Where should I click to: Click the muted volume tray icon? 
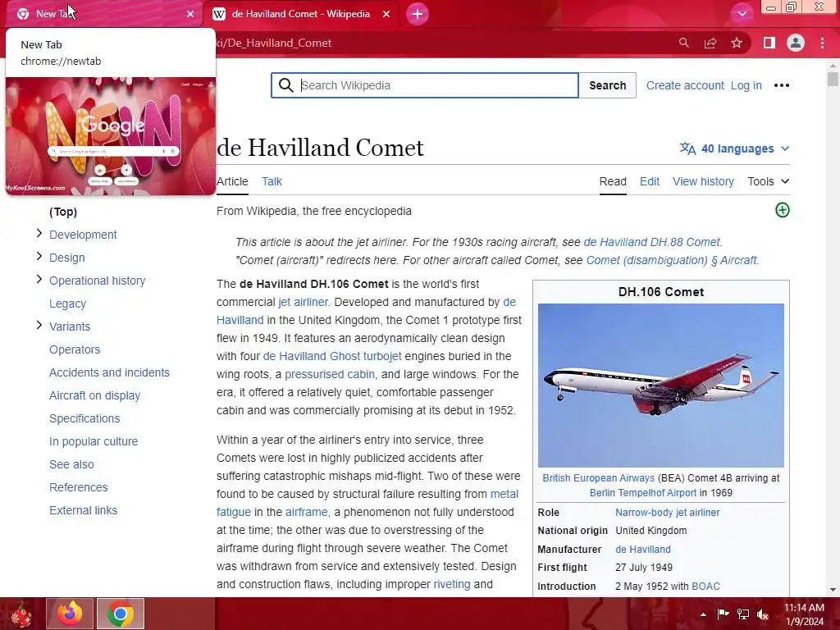point(762,614)
